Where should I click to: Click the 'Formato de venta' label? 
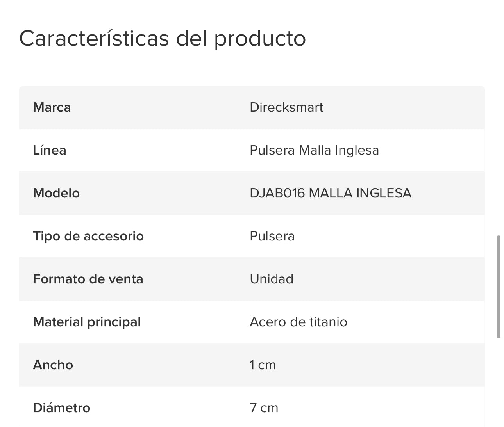88,279
